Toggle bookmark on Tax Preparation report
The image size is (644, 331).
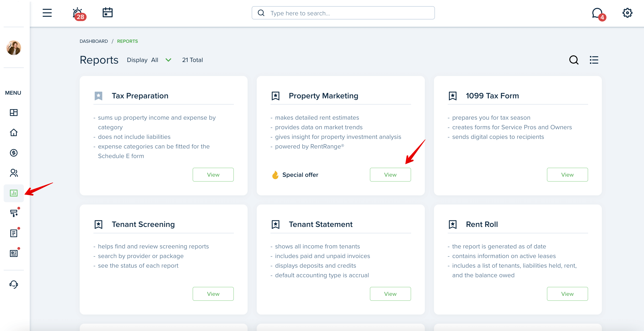pos(98,96)
